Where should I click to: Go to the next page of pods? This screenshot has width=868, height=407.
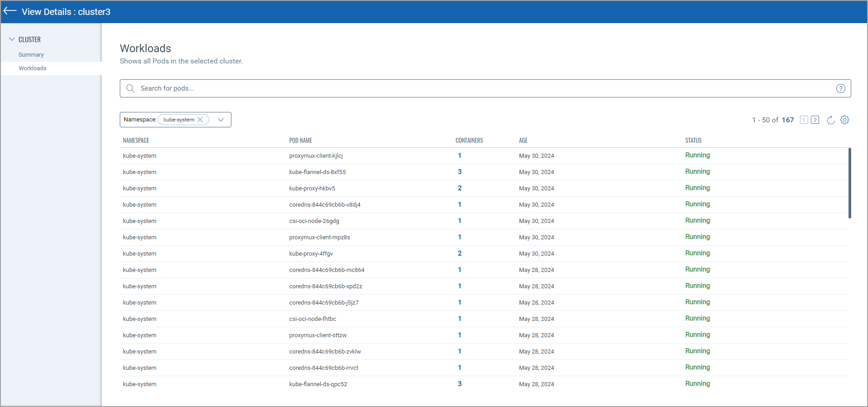pos(815,120)
